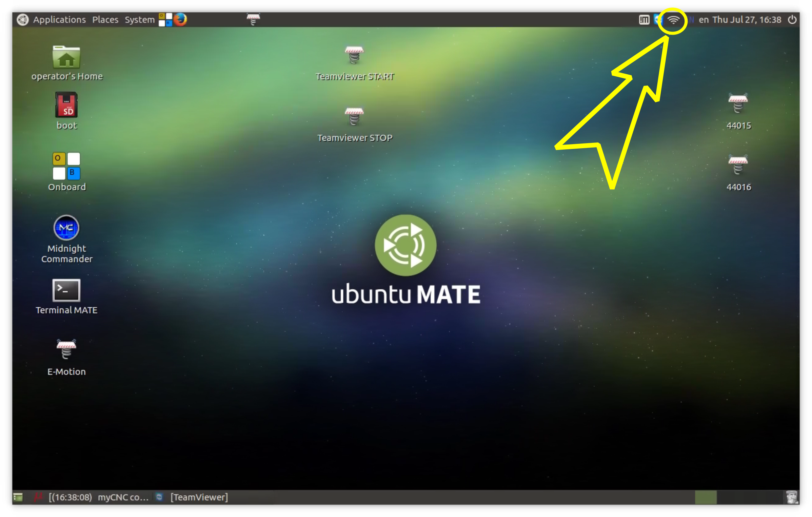Click the 'en' keyboard layout indicator
The height and width of the screenshot is (517, 812).
pyautogui.click(x=704, y=20)
